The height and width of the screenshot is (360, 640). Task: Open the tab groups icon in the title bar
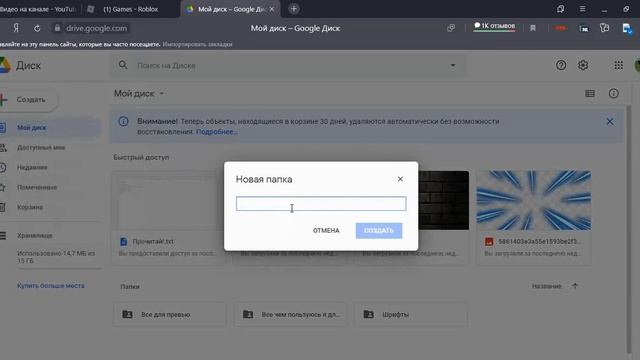[x=560, y=9]
